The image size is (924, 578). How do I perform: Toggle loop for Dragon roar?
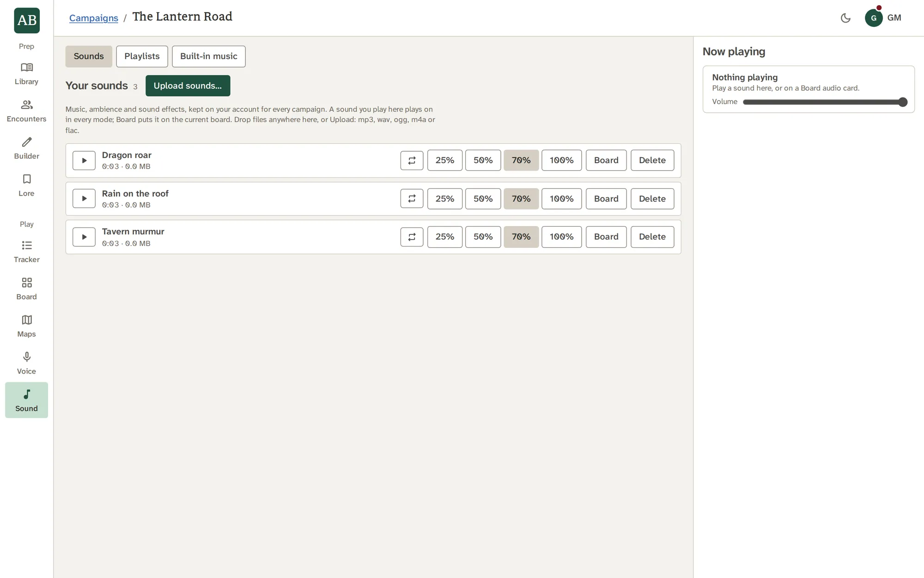[412, 160]
